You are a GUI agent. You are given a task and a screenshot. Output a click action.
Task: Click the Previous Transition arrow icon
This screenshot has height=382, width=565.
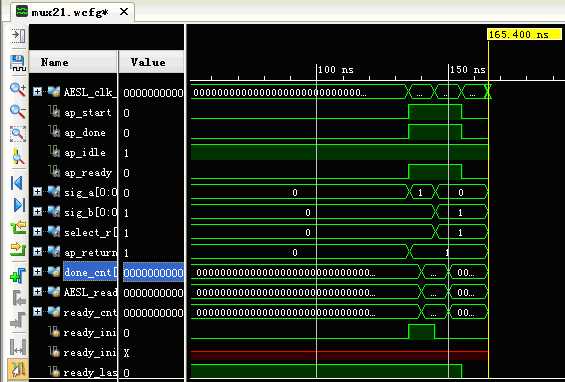point(18,227)
